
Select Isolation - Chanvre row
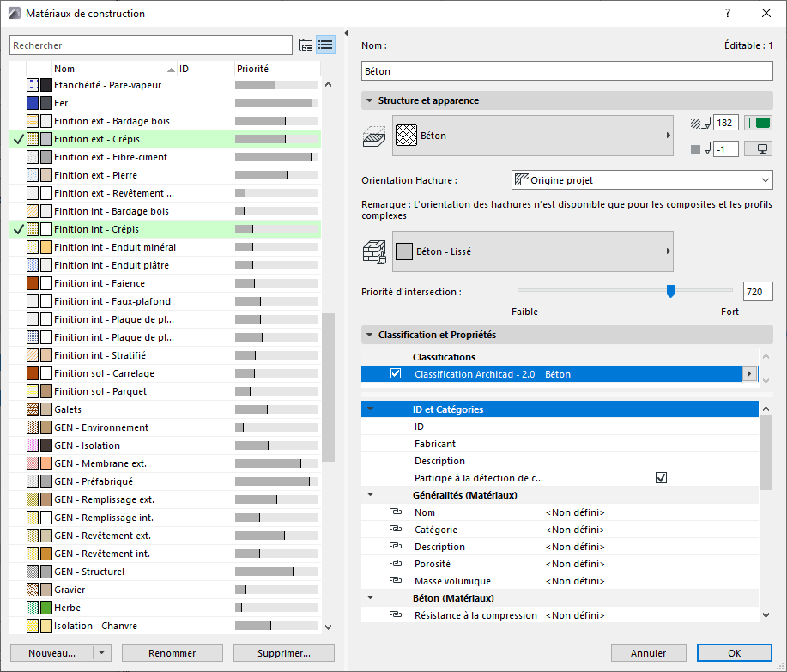[165, 626]
